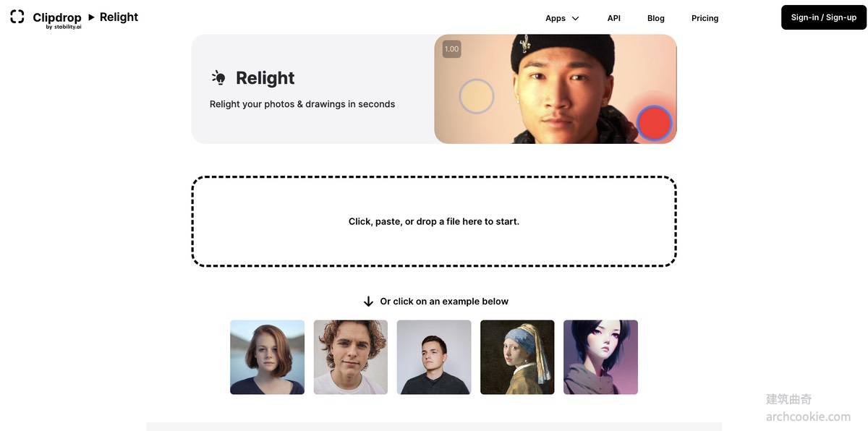Image resolution: width=868 pixels, height=431 pixels.
Task: Select the Girl with a Pearl Earring example
Action: pyautogui.click(x=517, y=357)
